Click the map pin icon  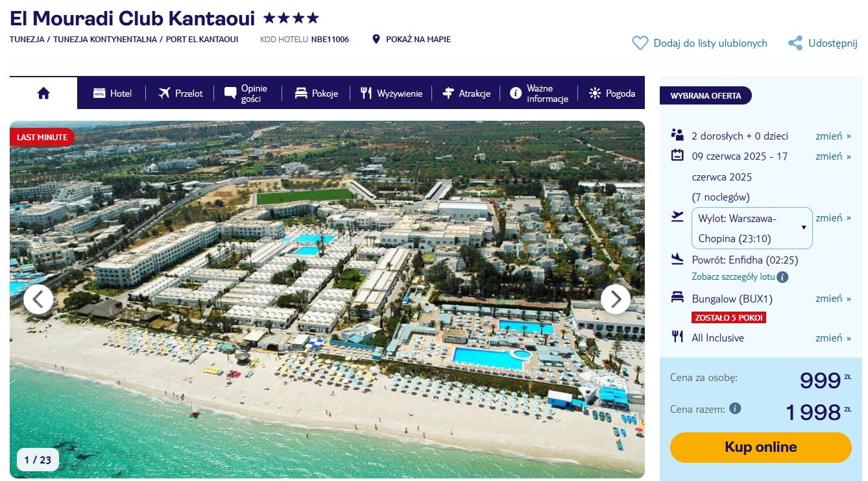tap(376, 40)
